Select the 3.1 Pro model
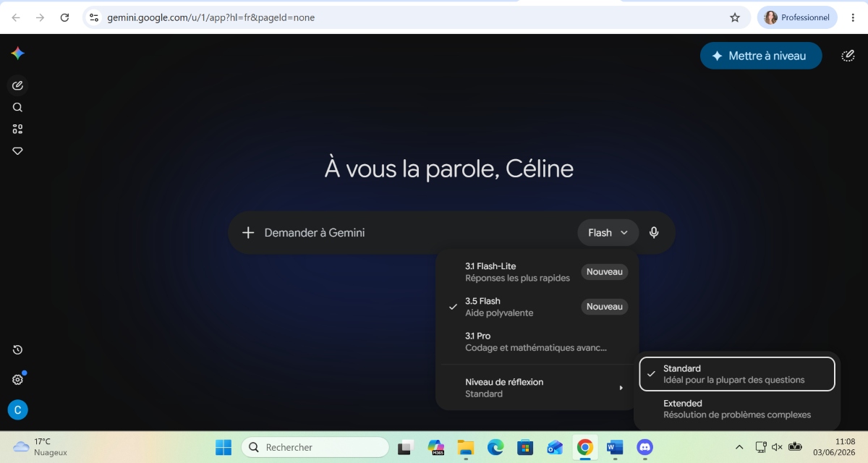868x463 pixels. [x=537, y=341]
